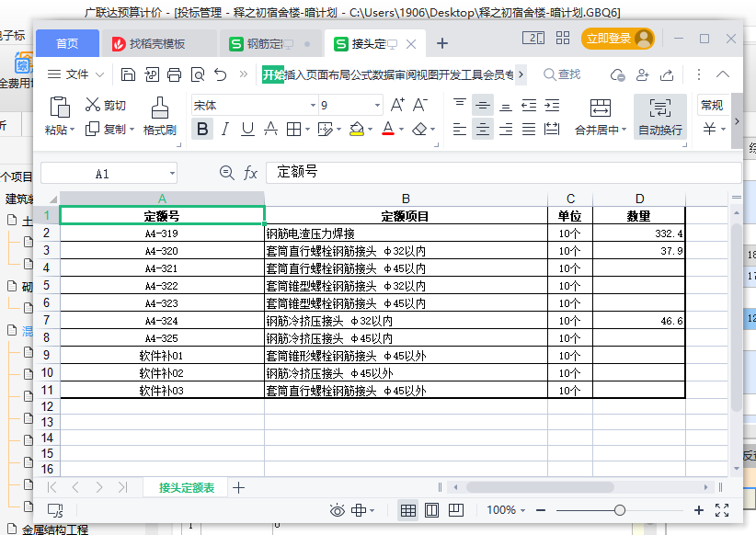Switch to the 找稻壳模板 tab
This screenshot has width=756, height=535.
(157, 44)
